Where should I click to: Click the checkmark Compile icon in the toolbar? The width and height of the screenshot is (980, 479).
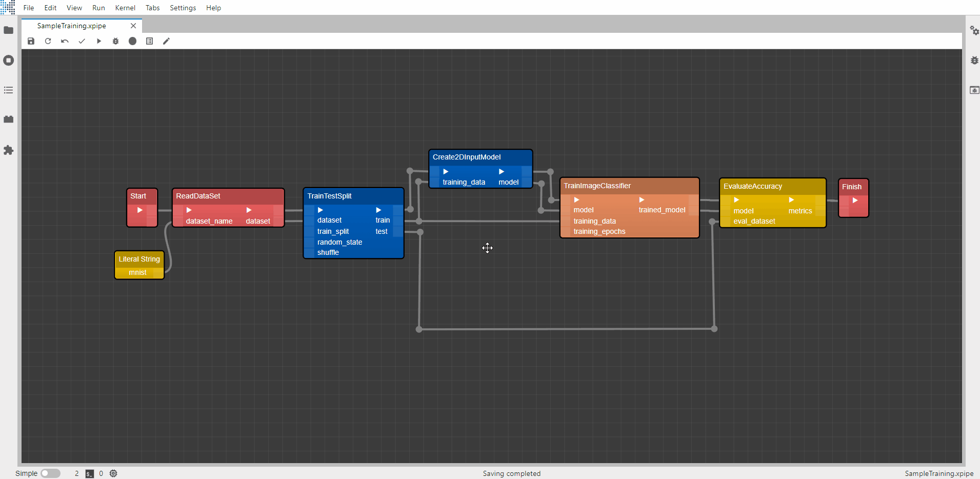pyautogui.click(x=82, y=41)
